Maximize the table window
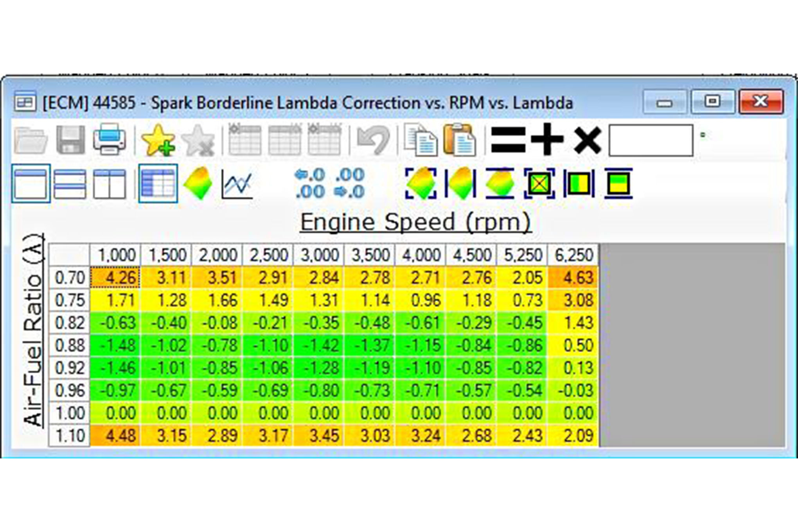 coord(712,102)
